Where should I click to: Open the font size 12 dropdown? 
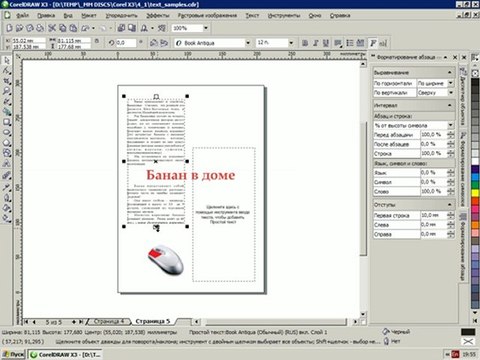click(291, 43)
